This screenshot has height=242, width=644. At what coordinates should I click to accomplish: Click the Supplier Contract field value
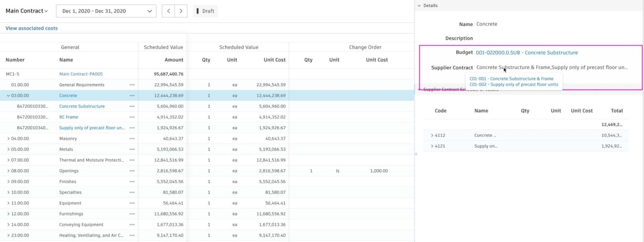[x=552, y=67]
